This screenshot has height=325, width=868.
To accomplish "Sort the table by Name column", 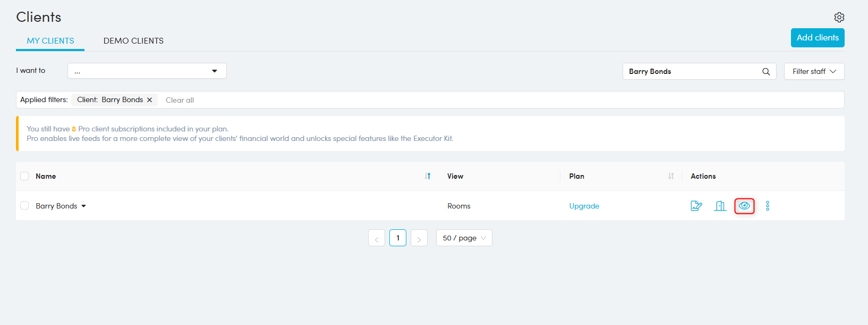I will click(x=428, y=176).
